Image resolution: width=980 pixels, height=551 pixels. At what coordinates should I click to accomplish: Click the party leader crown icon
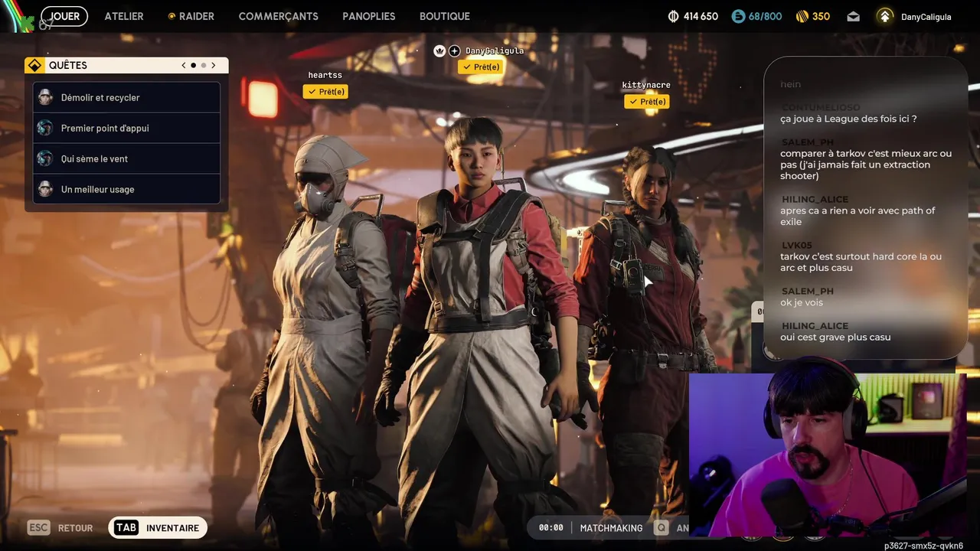[439, 51]
